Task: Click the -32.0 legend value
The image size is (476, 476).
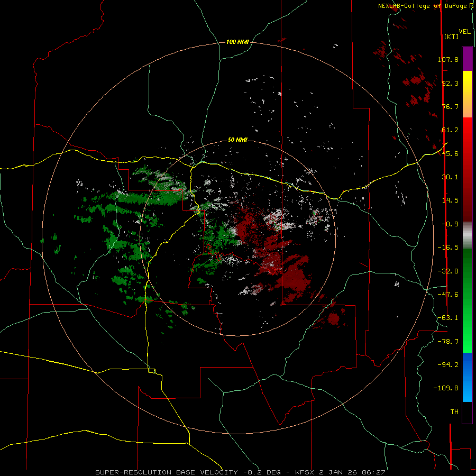Action: click(x=448, y=271)
